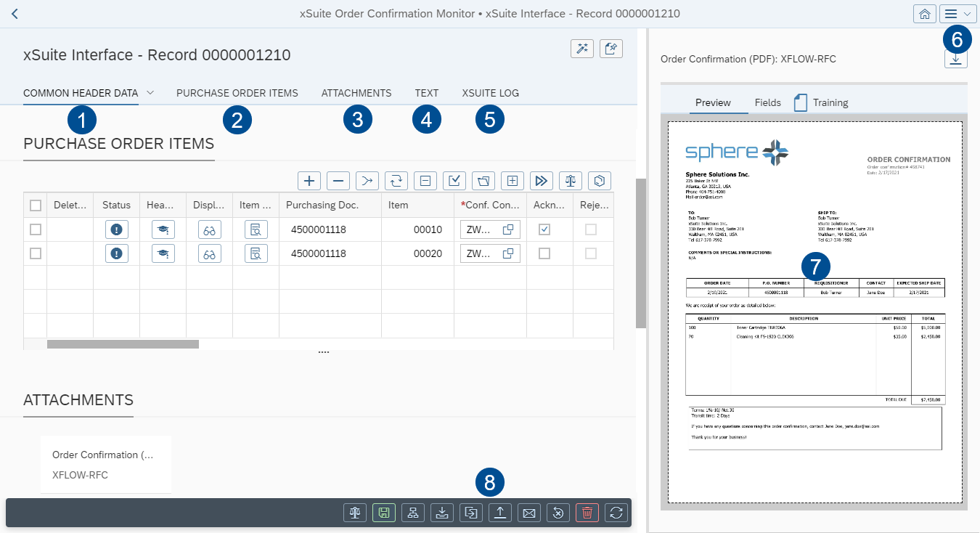Uncheck the Acknowledgment checkbox for item 00010
980x533 pixels.
(544, 229)
